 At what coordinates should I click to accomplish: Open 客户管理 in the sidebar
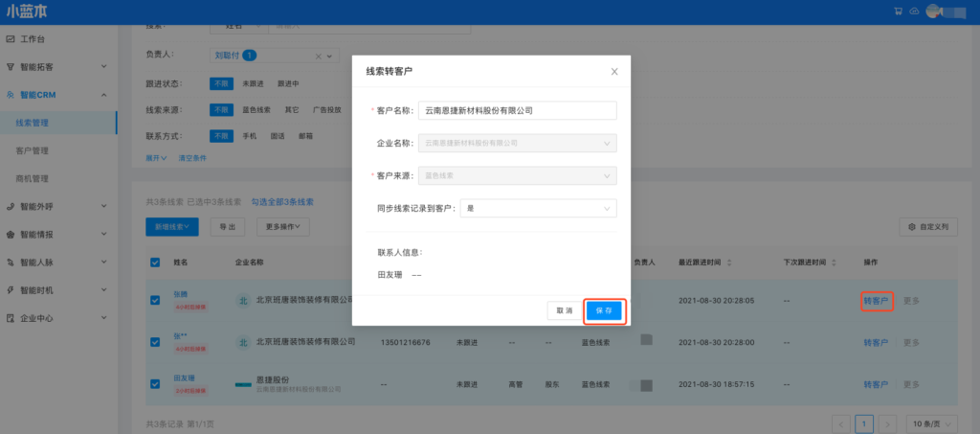tap(33, 150)
